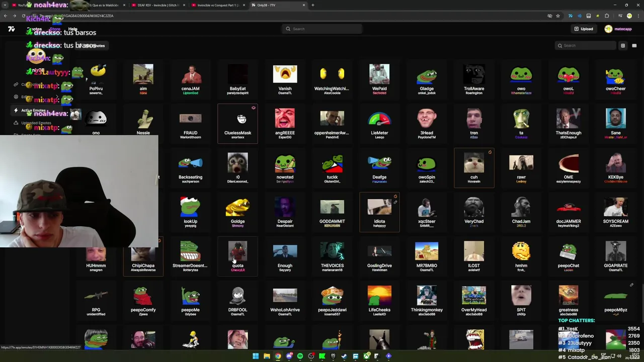Screen dimensions: 644x362
Task: Open the rawr emote
Action: click(x=521, y=168)
